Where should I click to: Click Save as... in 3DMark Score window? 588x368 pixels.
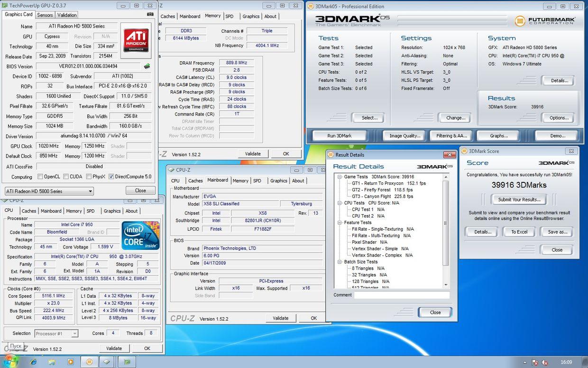click(x=557, y=232)
